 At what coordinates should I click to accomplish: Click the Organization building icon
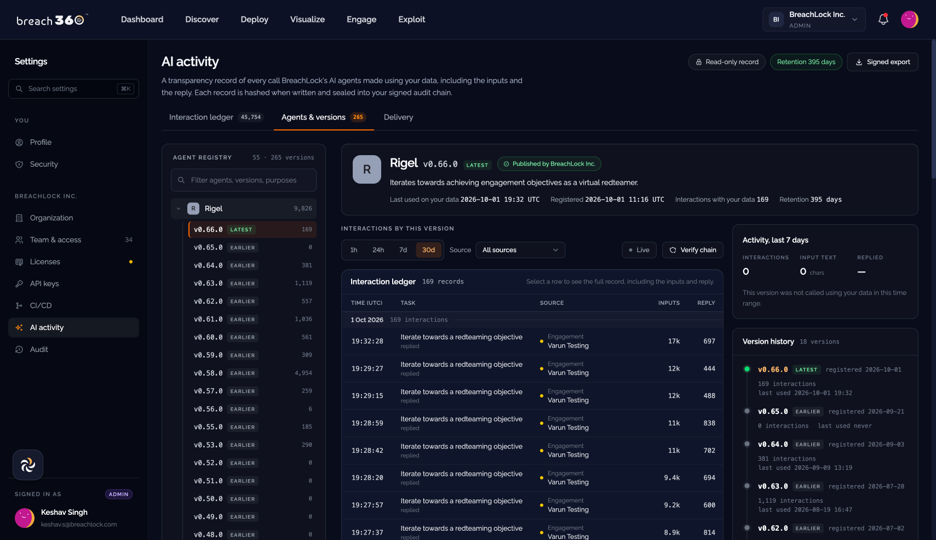pos(19,218)
